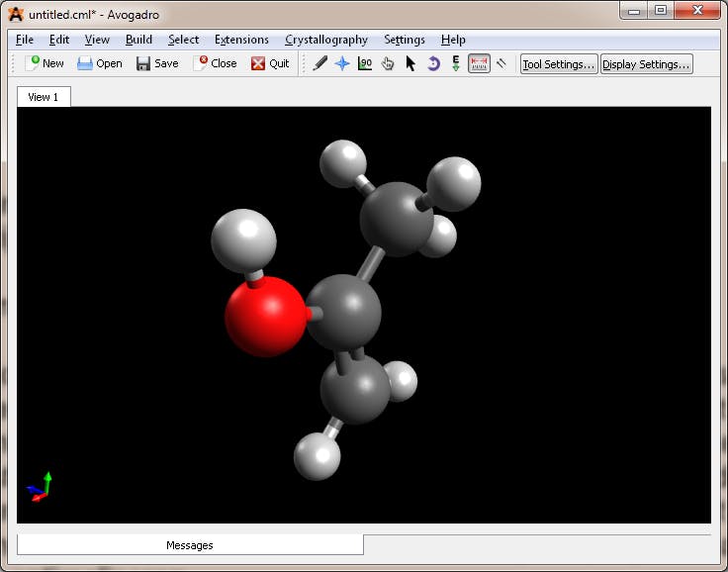Expand the Build menu
The width and height of the screenshot is (728, 572).
coord(138,40)
